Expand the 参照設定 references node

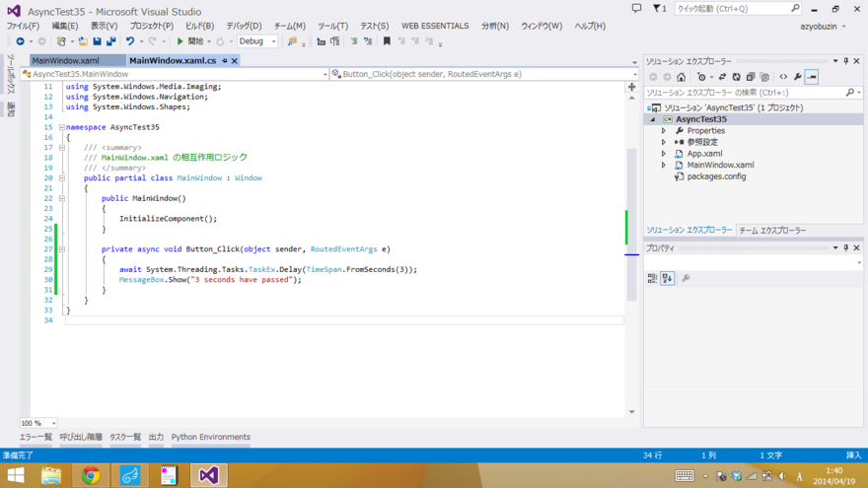[664, 142]
